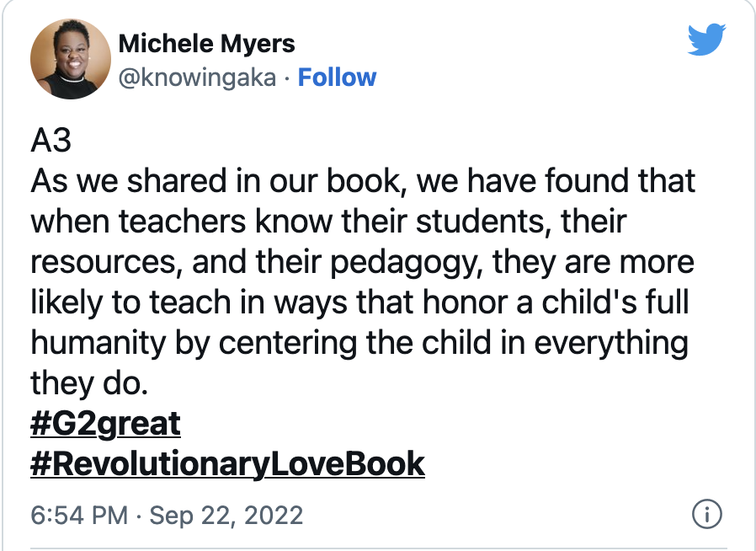The width and height of the screenshot is (756, 551).
Task: Click the word teachers in tweet
Action: point(182,222)
